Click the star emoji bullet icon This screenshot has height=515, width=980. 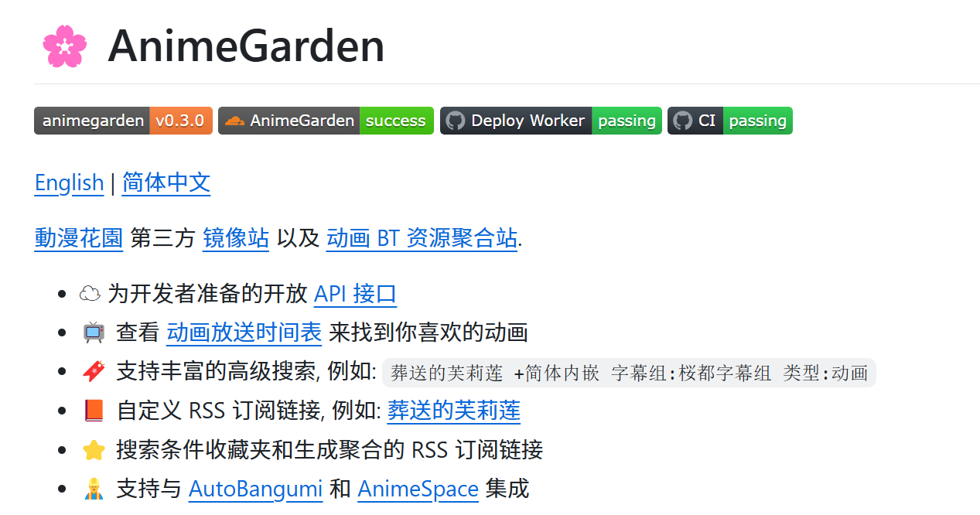[x=94, y=450]
